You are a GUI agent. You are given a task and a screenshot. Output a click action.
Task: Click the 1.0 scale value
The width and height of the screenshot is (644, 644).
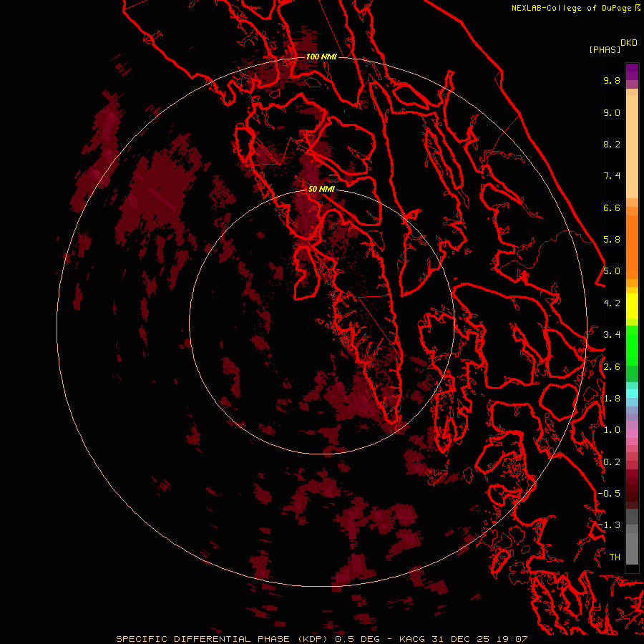(612, 430)
